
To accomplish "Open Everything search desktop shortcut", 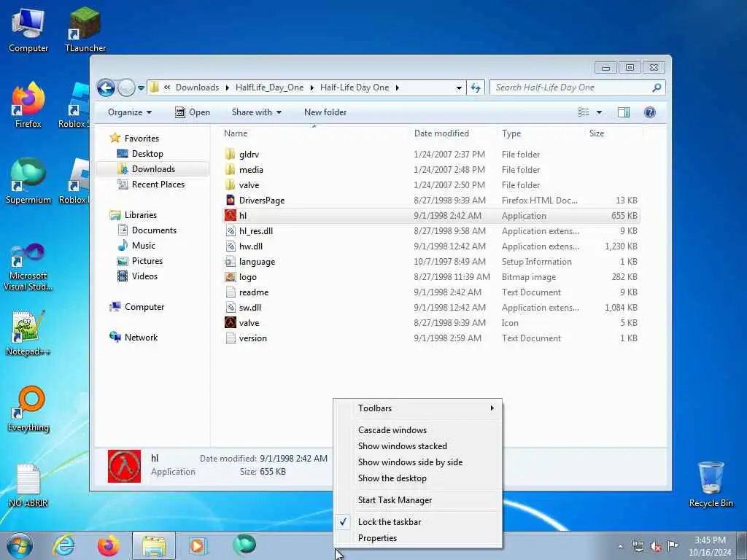I will (x=28, y=409).
